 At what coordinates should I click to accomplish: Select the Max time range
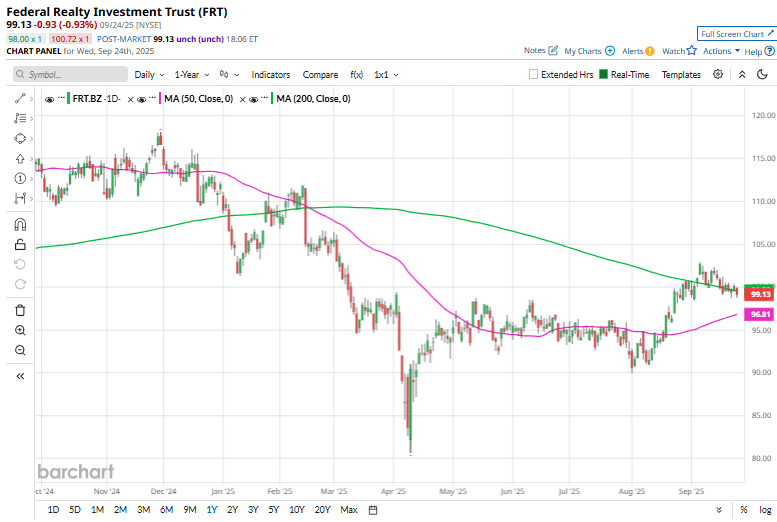[349, 510]
